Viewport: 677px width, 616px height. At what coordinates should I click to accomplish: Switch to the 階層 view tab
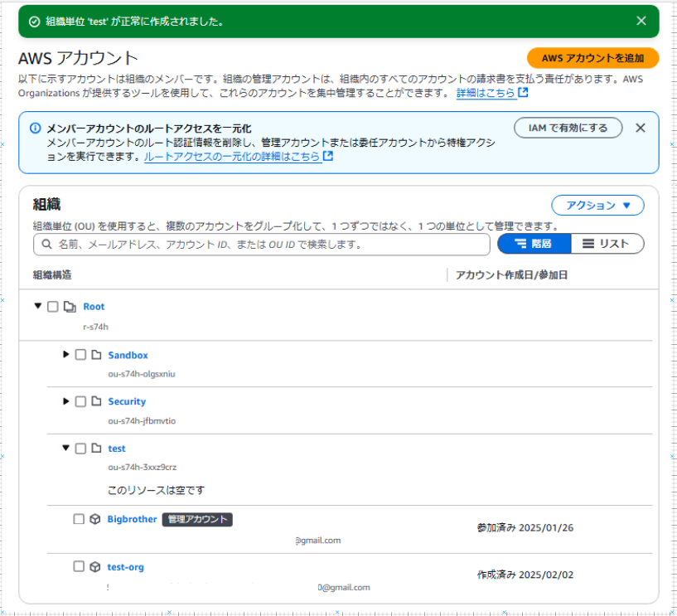click(x=534, y=244)
